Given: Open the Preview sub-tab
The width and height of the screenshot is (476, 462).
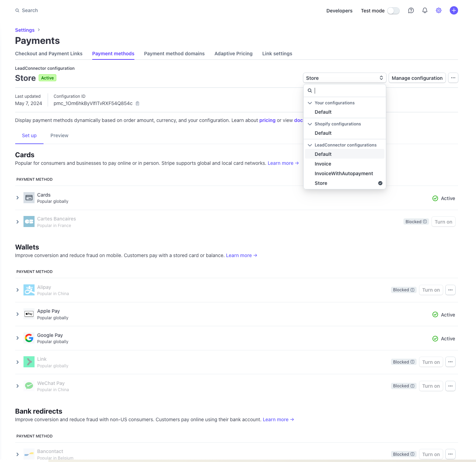Looking at the screenshot, I should tap(59, 135).
